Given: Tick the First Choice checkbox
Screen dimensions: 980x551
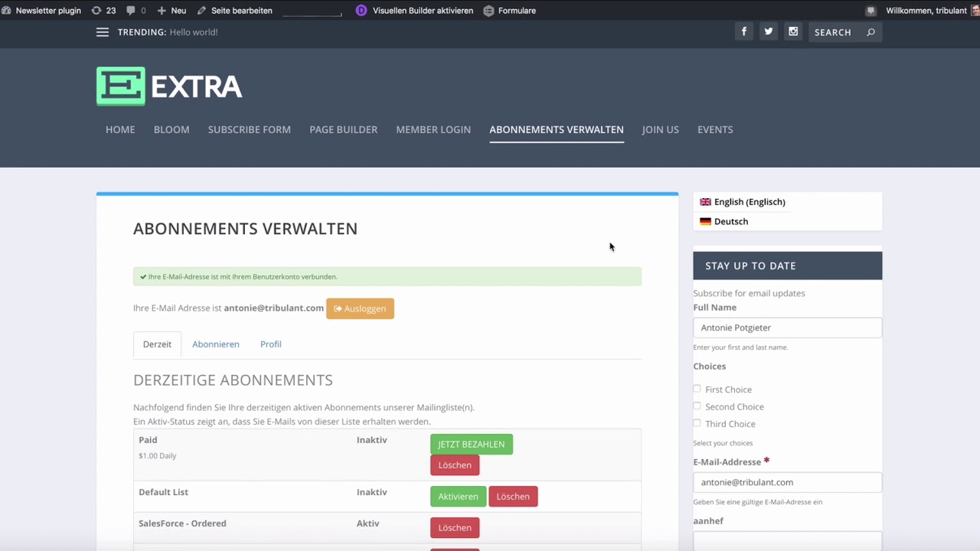Looking at the screenshot, I should (697, 389).
